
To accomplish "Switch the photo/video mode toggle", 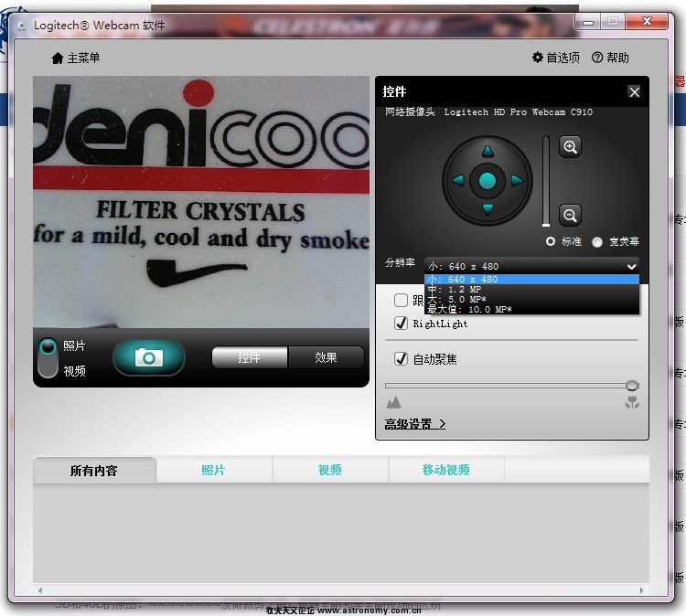I will click(x=48, y=357).
